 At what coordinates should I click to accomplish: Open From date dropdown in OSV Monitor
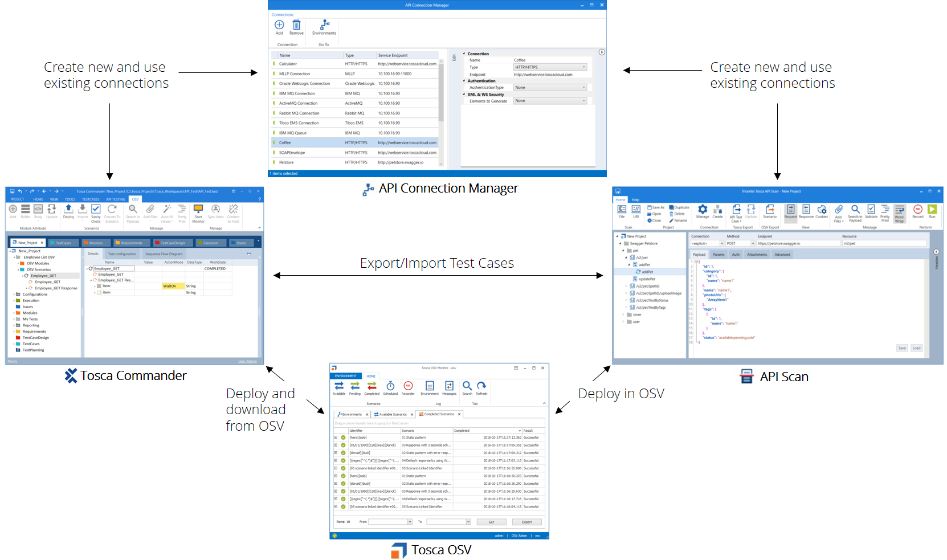(410, 522)
